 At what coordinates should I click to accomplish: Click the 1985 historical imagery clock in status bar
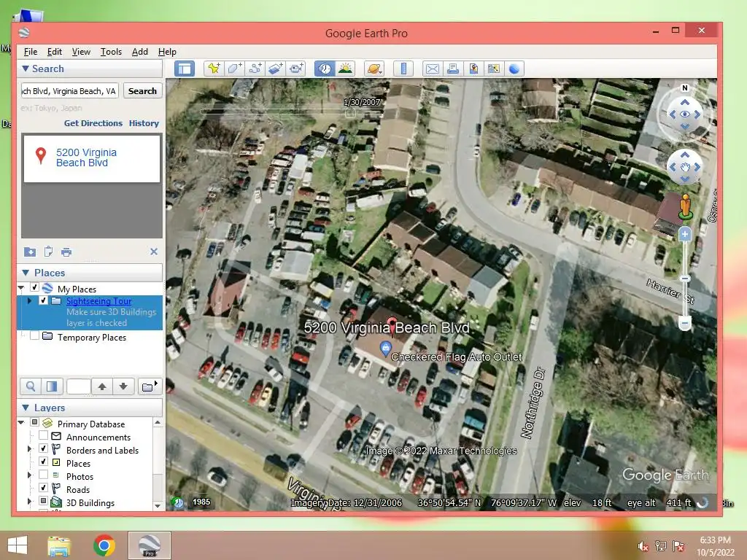pyautogui.click(x=178, y=502)
